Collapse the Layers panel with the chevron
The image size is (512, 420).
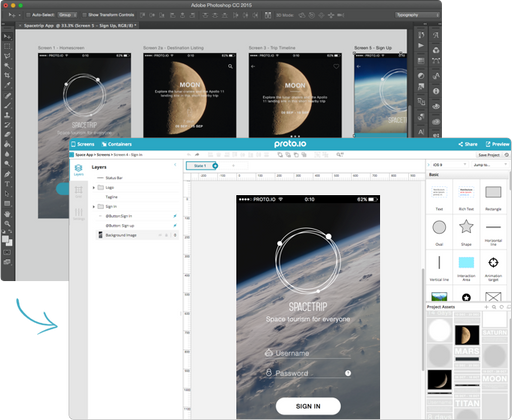175,165
